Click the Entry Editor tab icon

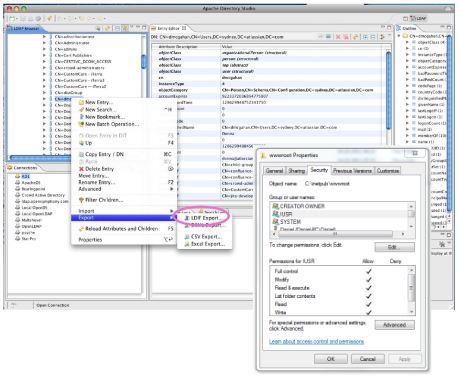(x=154, y=29)
